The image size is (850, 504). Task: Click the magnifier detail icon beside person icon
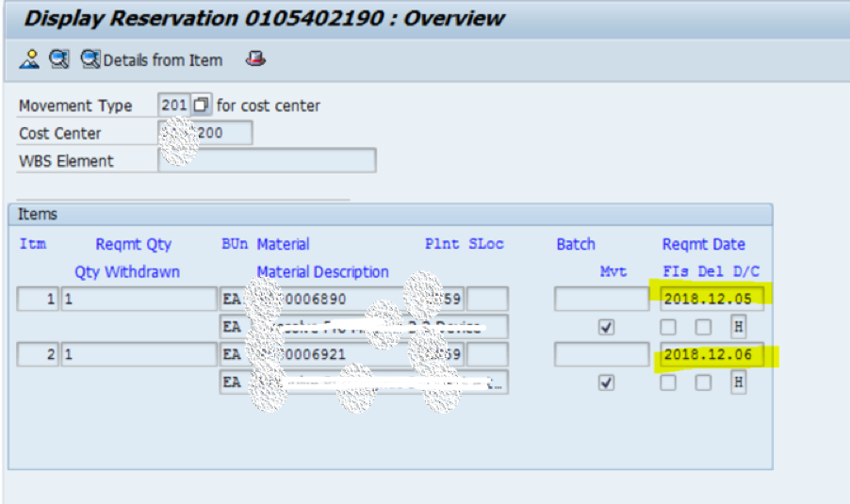coord(59,59)
